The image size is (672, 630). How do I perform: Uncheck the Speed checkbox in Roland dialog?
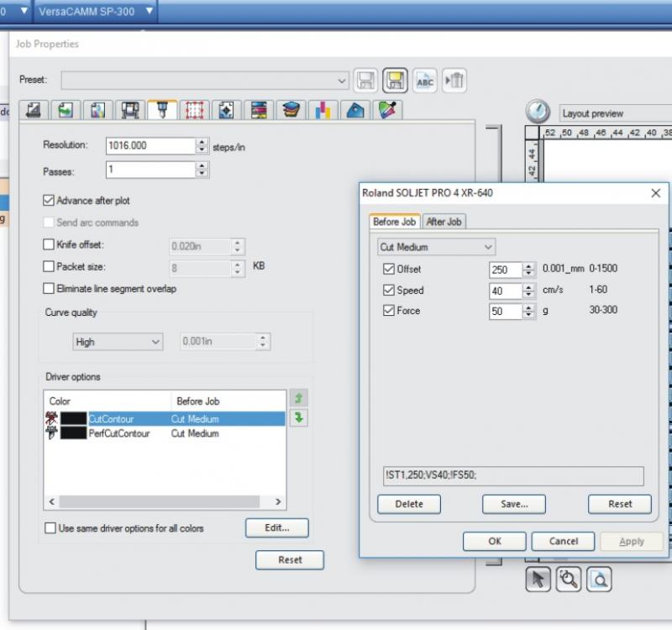point(389,290)
